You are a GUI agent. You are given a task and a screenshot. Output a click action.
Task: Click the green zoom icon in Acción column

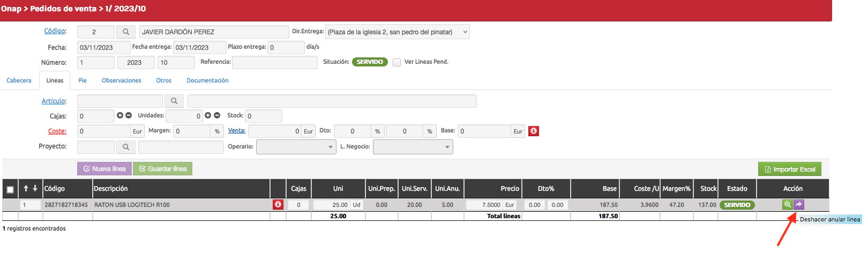point(787,204)
